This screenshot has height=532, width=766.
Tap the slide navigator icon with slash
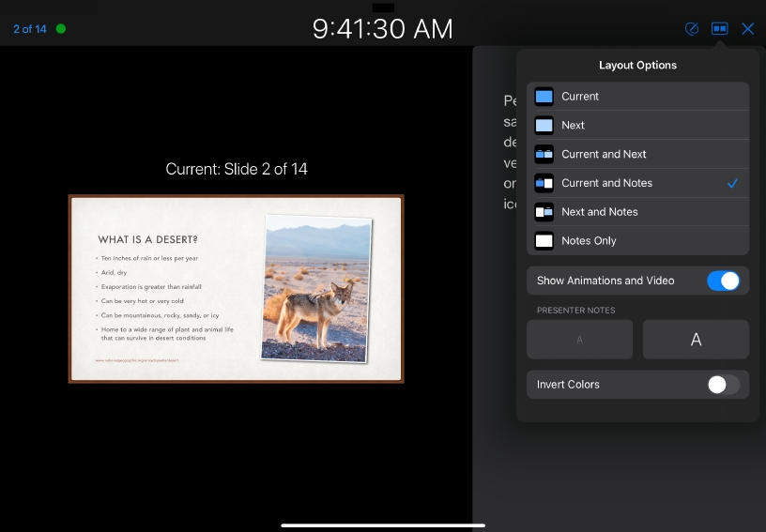click(x=692, y=29)
